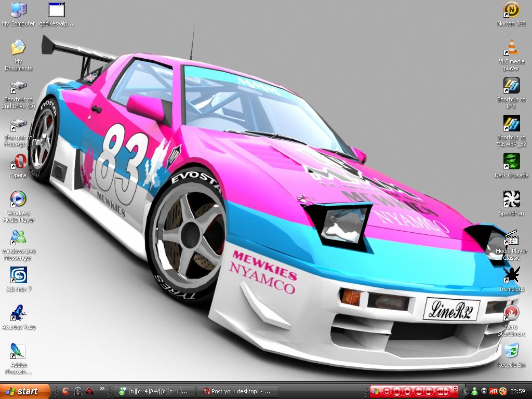Skip to previous track in media toolbar
Viewport: 532px width, 399px height.
(419, 391)
